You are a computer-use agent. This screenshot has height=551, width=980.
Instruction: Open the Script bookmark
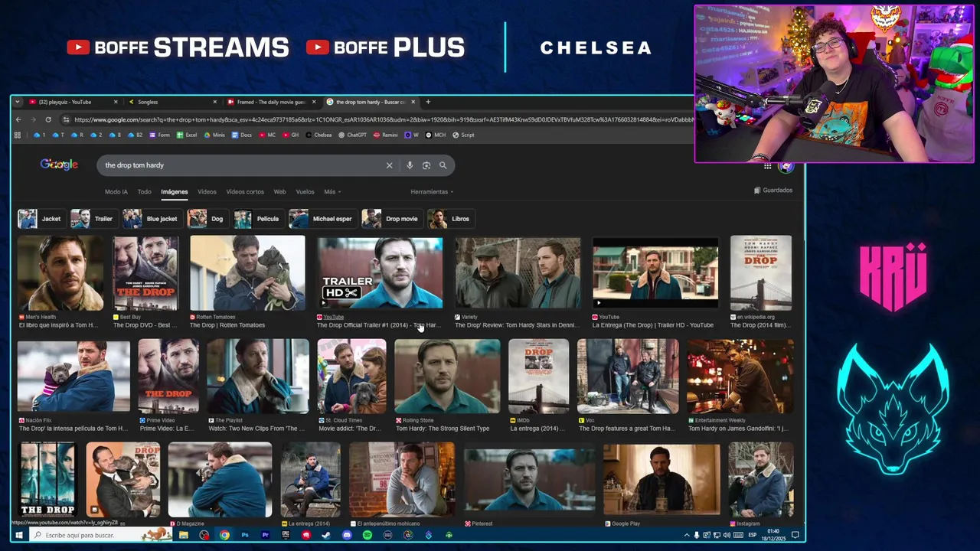point(463,135)
